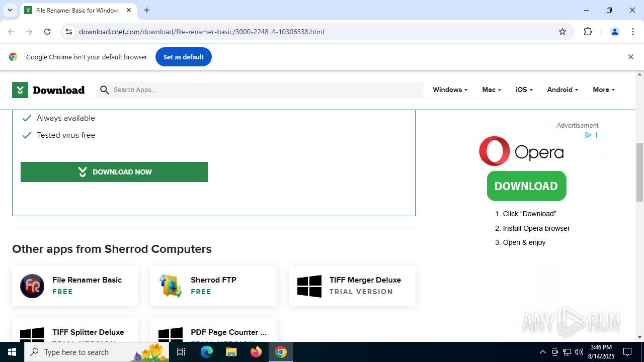Open volume control in system tray
This screenshot has width=644, height=362.
[x=579, y=352]
